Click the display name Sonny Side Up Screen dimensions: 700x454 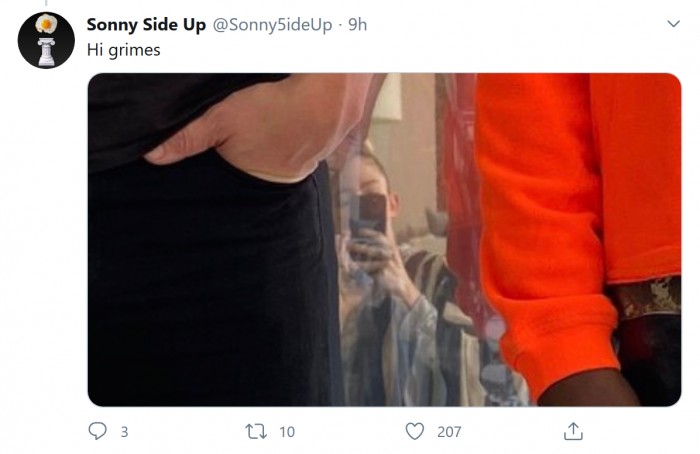tap(146, 25)
